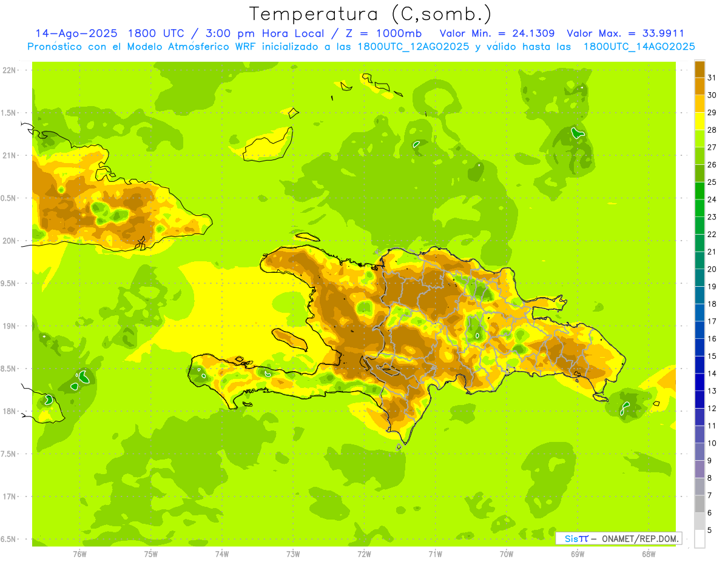The height and width of the screenshot is (562, 728).
Task: Click the "72W" longitude label
Action: [x=364, y=555]
